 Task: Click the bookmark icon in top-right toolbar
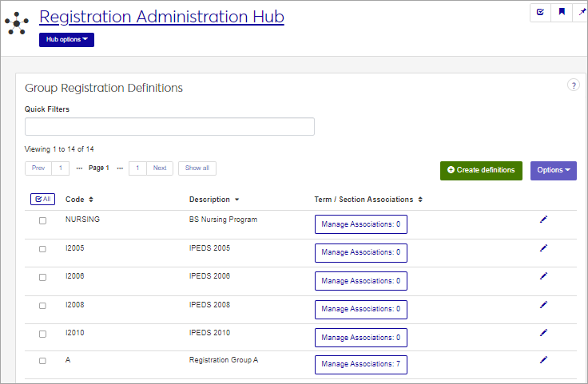tap(562, 12)
